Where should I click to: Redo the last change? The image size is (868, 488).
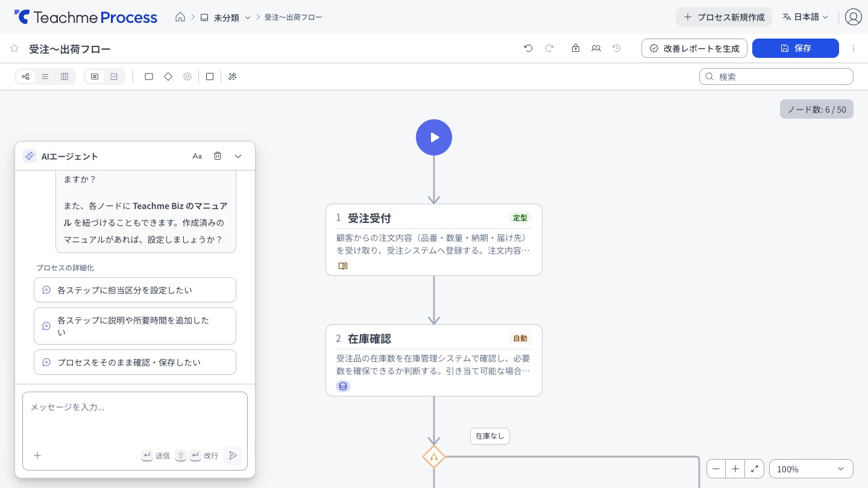point(549,48)
